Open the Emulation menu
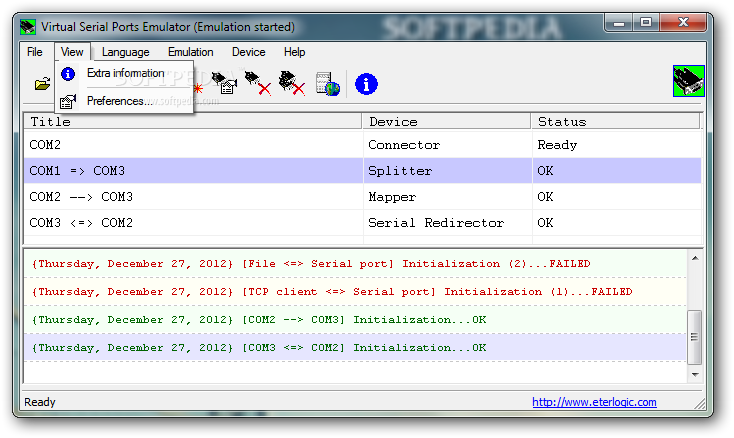734x438 pixels. coord(191,52)
